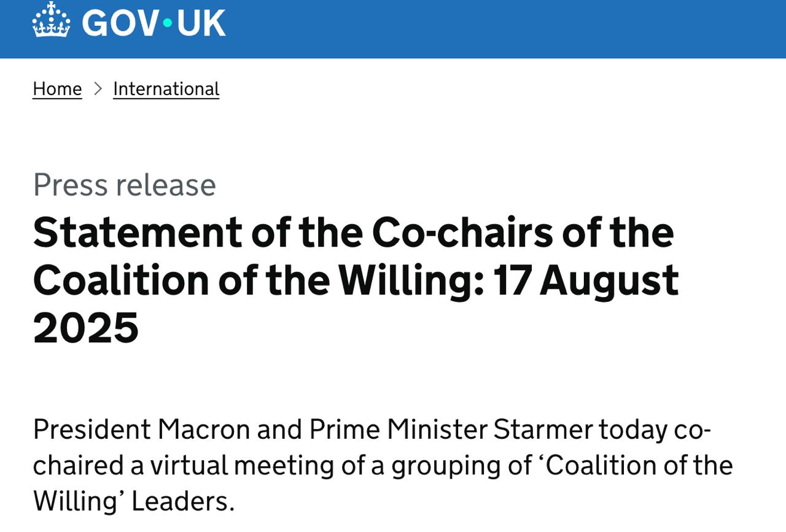Click the breadcrumb chevron separator

(97, 88)
